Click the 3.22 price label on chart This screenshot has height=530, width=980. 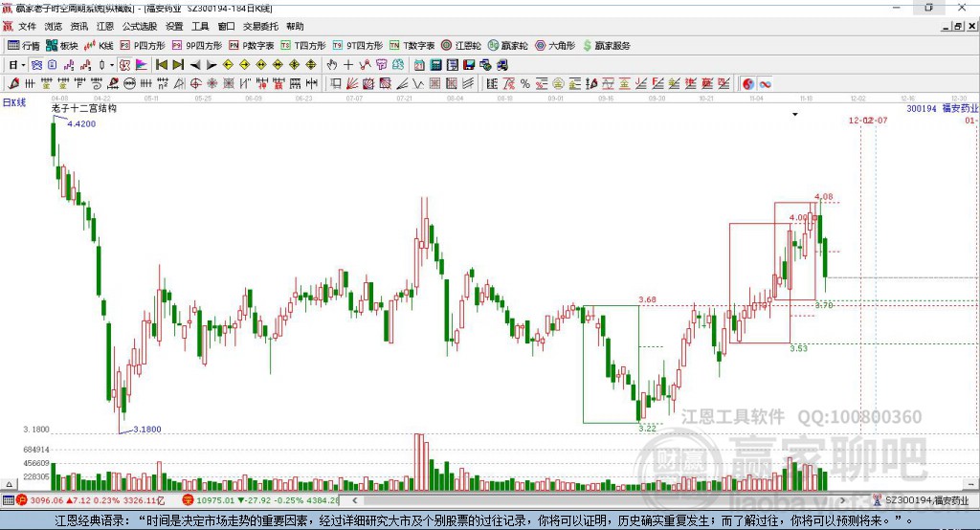tap(648, 429)
